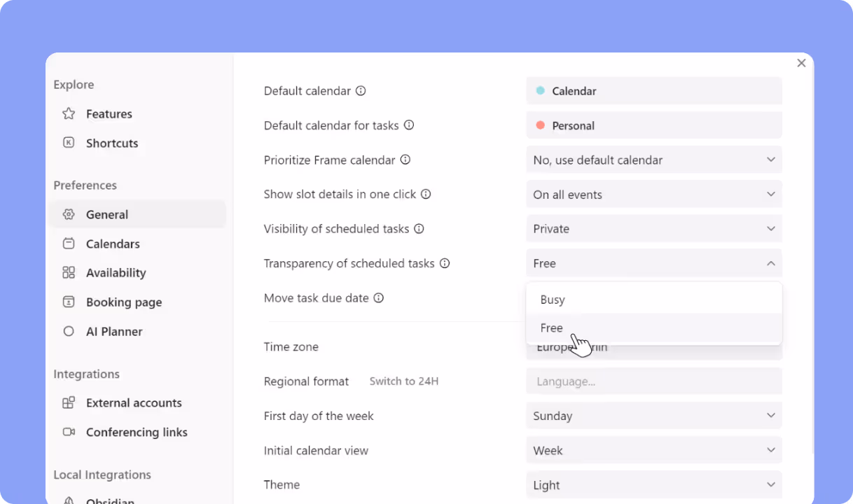Click the External accounts icon
853x504 pixels.
tap(68, 402)
